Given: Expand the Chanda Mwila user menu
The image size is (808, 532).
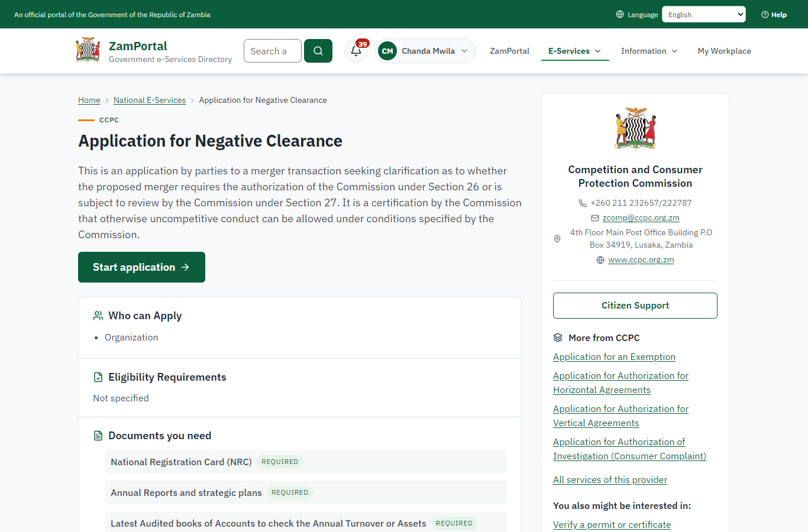Looking at the screenshot, I should 425,51.
